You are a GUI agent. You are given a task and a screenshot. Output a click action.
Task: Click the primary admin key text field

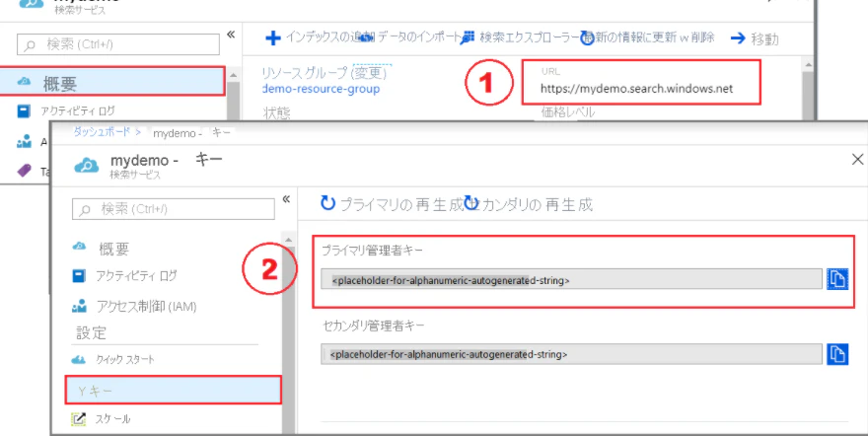(x=571, y=279)
